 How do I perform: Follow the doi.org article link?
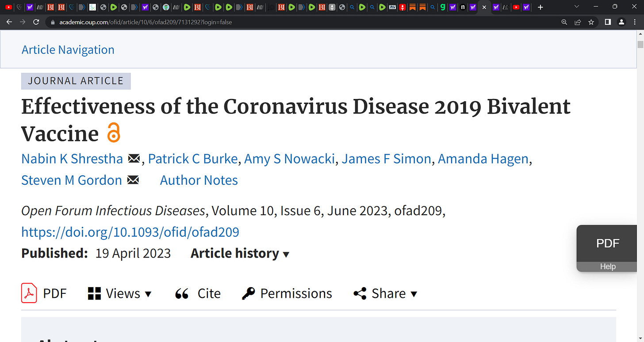pos(130,232)
